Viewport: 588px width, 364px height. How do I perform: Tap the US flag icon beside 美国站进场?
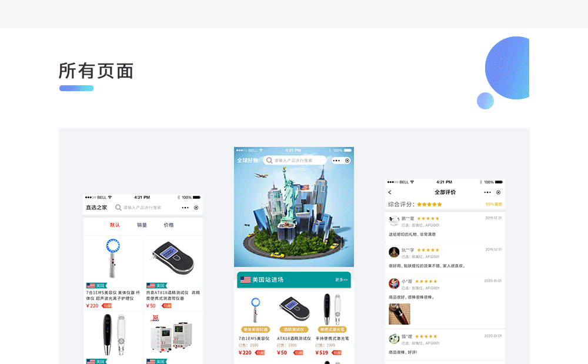245,280
